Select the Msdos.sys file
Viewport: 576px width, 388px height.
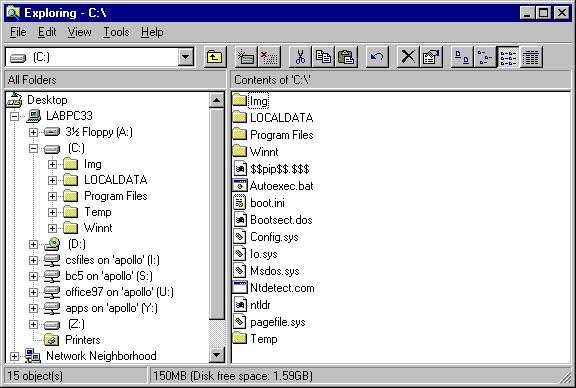click(266, 271)
